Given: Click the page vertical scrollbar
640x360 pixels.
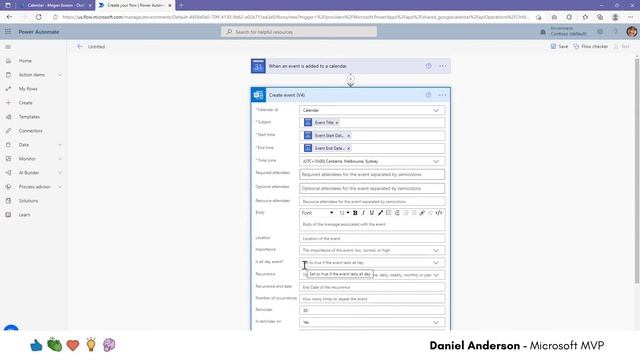Looking at the screenshot, I should click(636, 171).
